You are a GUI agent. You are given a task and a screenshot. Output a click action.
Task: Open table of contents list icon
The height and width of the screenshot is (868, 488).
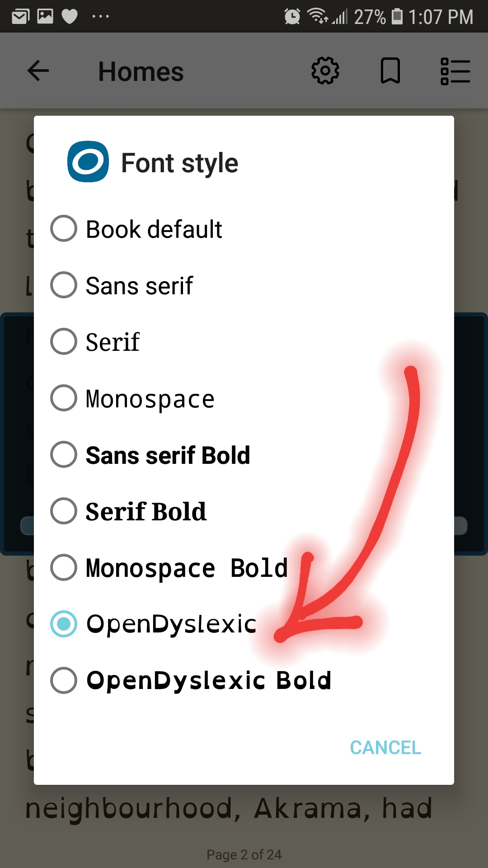point(455,71)
